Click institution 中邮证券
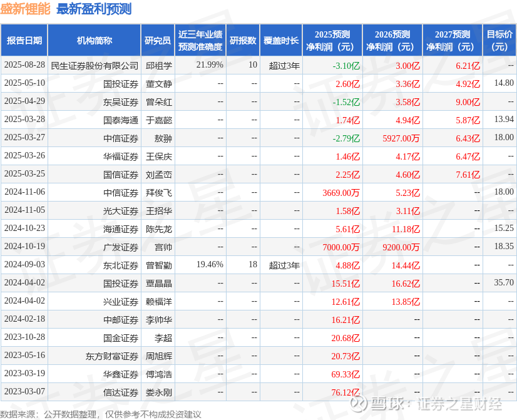 (x=121, y=320)
